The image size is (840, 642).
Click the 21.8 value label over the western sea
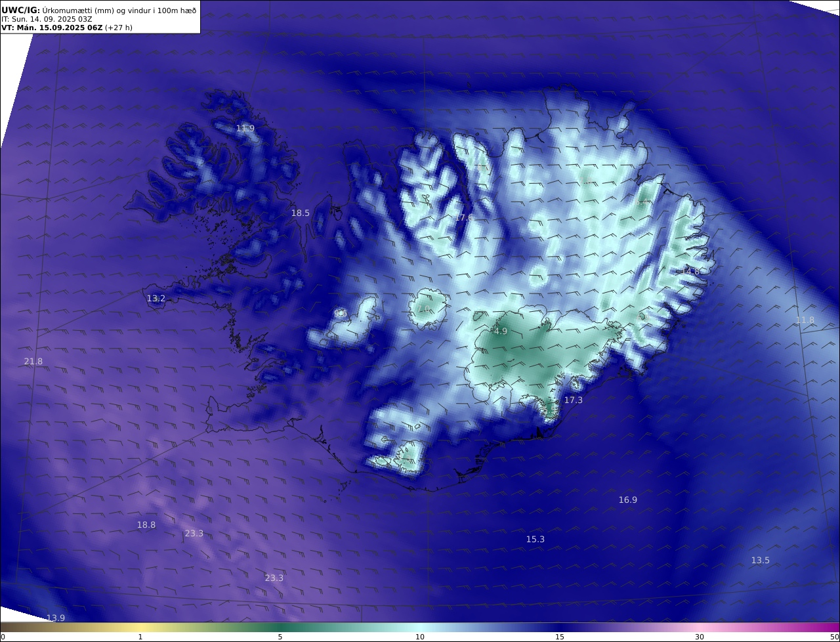(33, 362)
